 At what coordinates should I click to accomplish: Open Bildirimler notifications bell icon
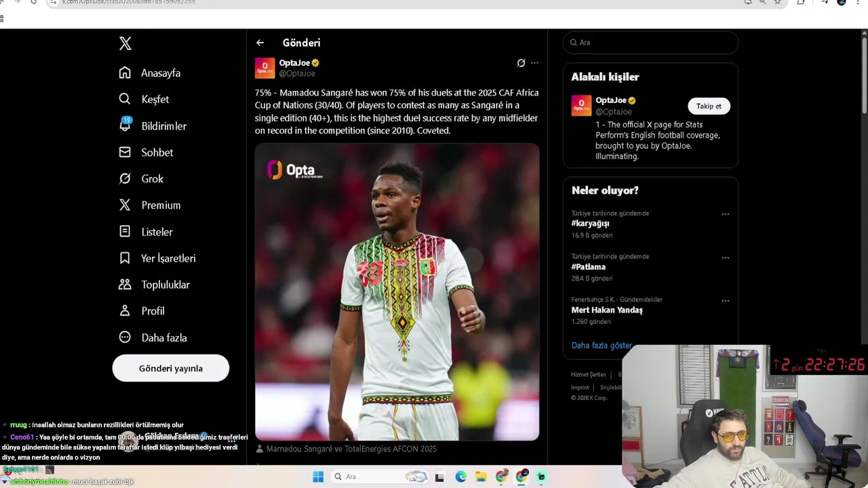[125, 125]
